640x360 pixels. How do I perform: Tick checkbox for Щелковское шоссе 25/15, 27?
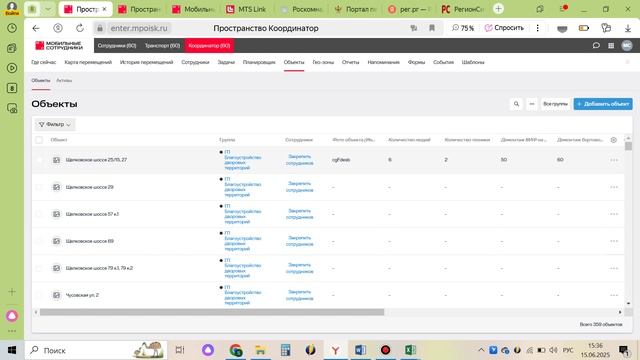(x=39, y=160)
